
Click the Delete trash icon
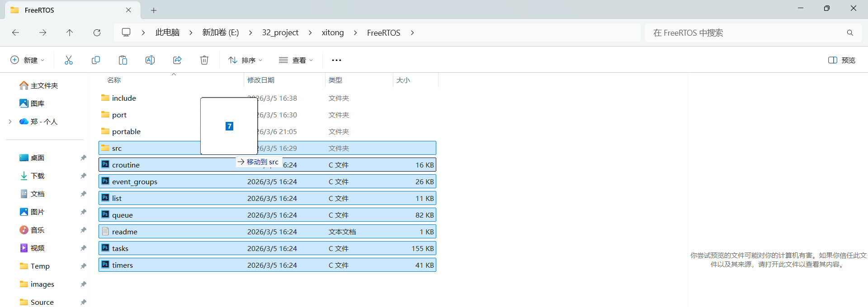click(x=204, y=60)
